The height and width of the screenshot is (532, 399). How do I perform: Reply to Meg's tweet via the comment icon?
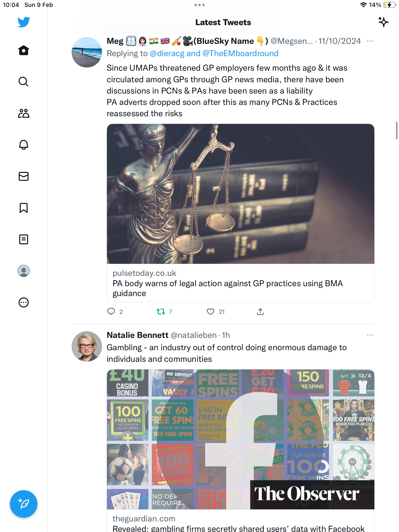pyautogui.click(x=111, y=312)
